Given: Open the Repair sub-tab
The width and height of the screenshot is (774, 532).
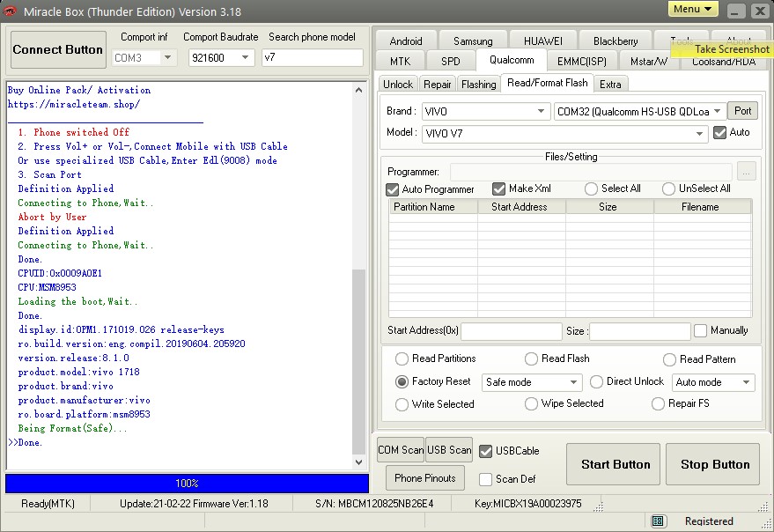Looking at the screenshot, I should click(x=438, y=85).
